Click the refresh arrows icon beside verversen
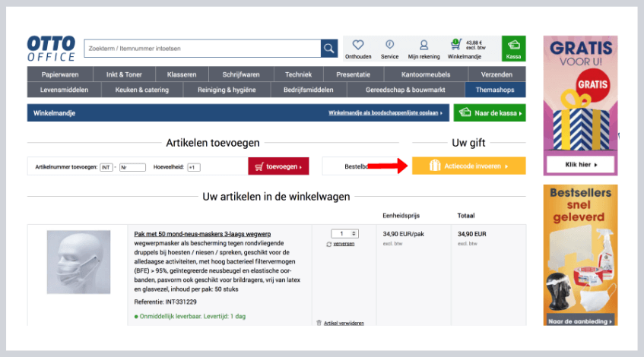This screenshot has height=357, width=644. [x=328, y=244]
